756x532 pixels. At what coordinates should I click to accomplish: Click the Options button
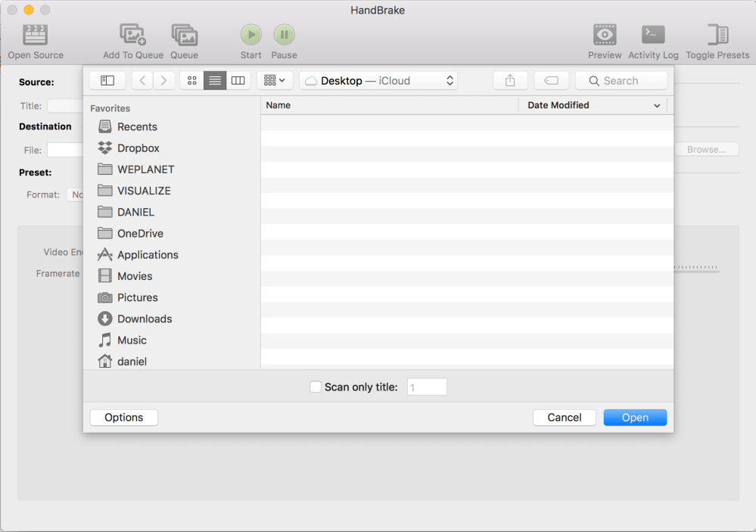click(x=124, y=418)
